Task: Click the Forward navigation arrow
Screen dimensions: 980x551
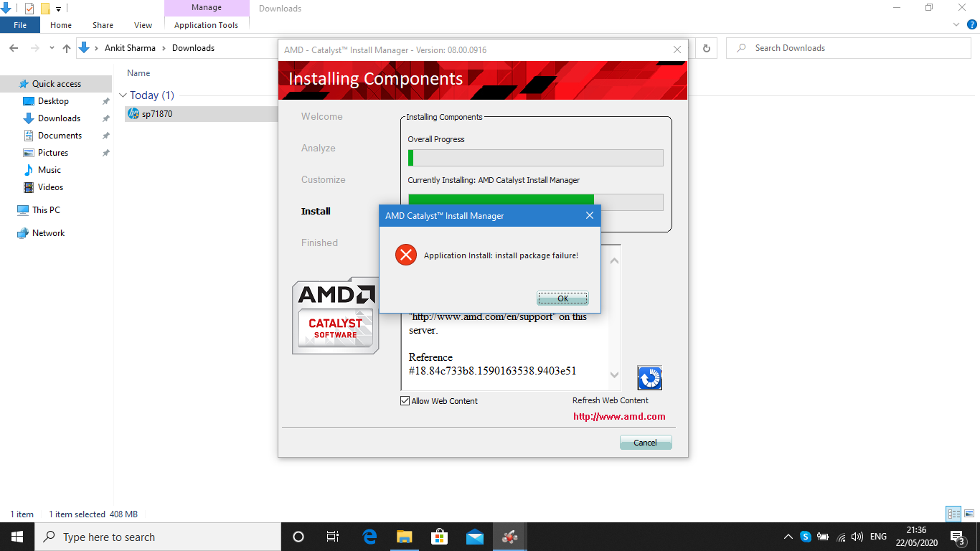Action: point(34,48)
